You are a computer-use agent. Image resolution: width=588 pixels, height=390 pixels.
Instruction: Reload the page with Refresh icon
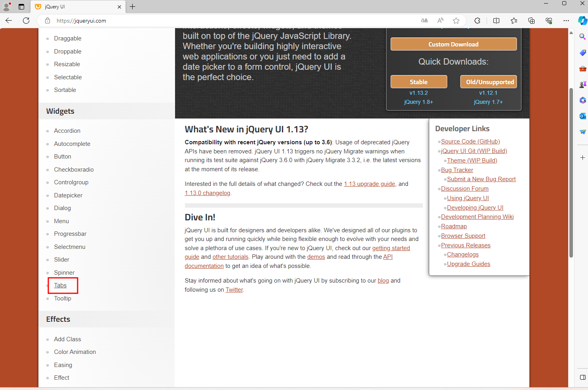[26, 21]
